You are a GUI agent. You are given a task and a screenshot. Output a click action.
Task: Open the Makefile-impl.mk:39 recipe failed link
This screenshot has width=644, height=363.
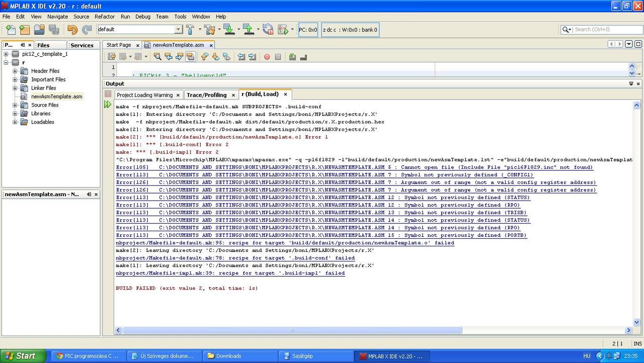pos(230,273)
